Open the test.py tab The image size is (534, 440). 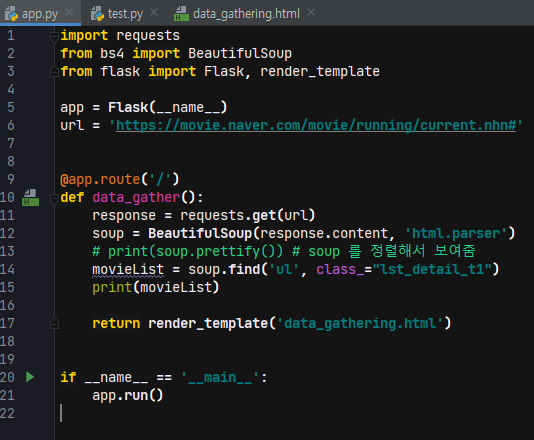(125, 14)
